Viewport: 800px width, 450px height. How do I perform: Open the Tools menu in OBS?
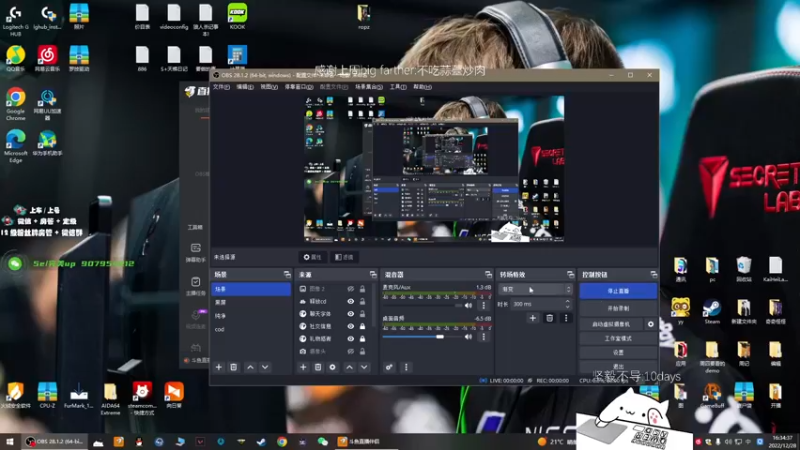pyautogui.click(x=398, y=87)
